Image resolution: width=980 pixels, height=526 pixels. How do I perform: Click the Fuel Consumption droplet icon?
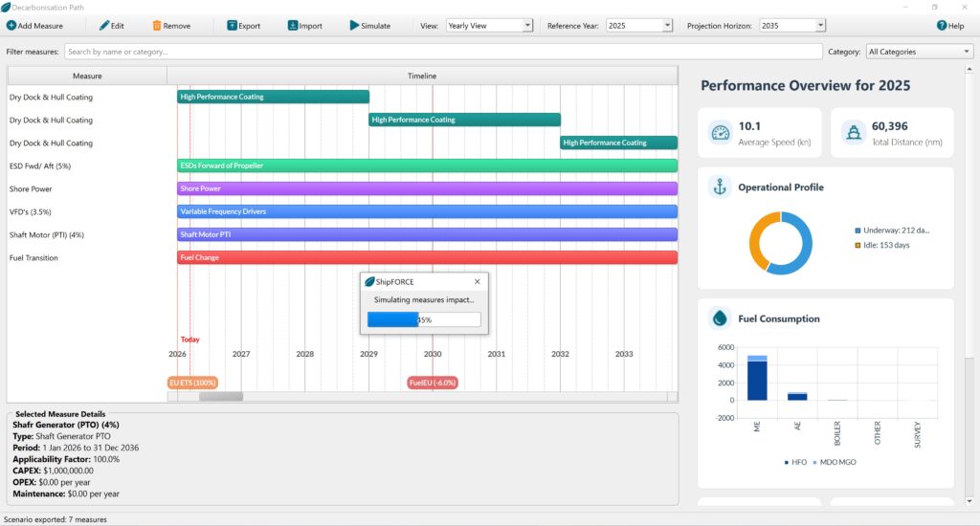pos(720,318)
